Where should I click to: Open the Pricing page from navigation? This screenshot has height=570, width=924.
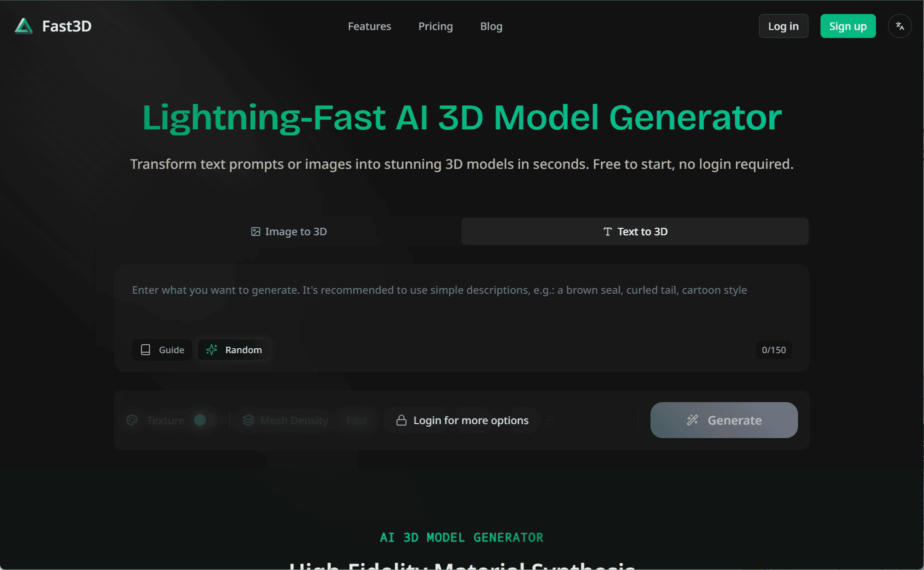435,26
